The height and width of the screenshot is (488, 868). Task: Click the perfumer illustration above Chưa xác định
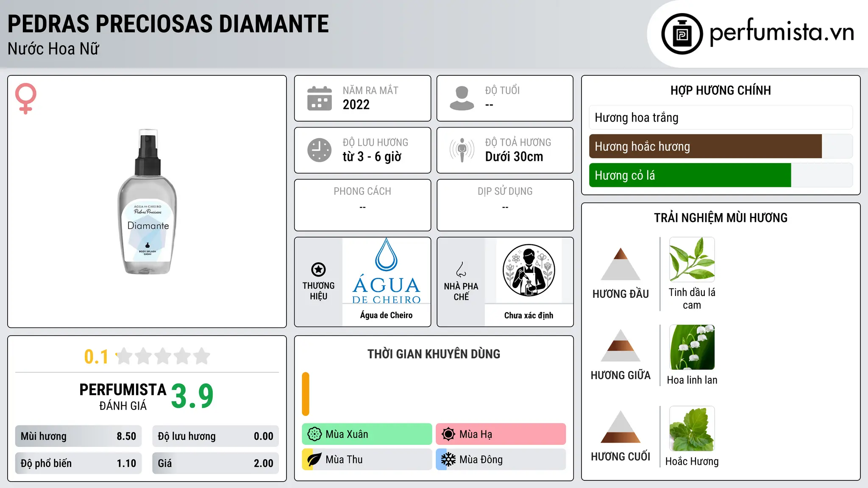click(529, 270)
